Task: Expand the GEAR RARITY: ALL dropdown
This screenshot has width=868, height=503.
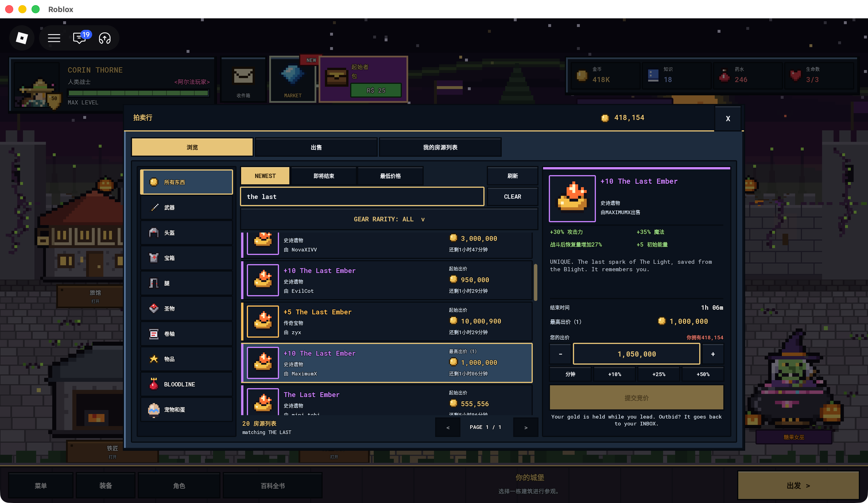Action: (389, 219)
